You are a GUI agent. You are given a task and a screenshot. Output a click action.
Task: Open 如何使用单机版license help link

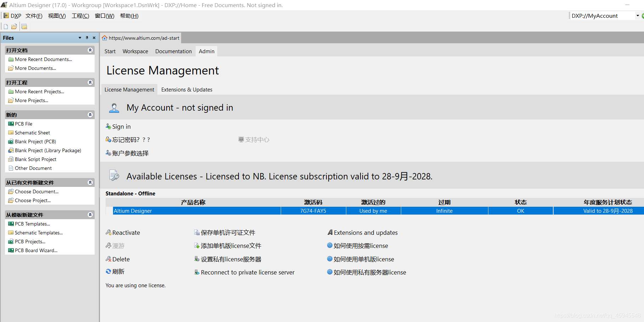pos(364,259)
